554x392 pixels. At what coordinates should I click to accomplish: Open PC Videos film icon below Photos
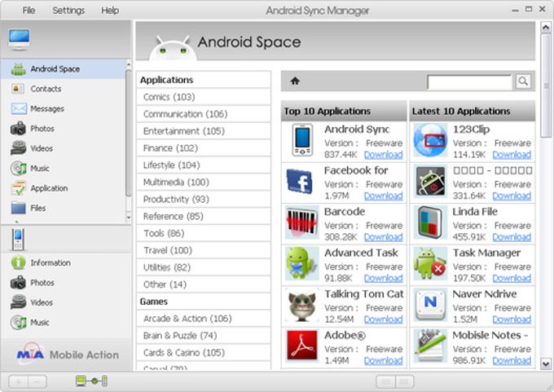[x=18, y=148]
